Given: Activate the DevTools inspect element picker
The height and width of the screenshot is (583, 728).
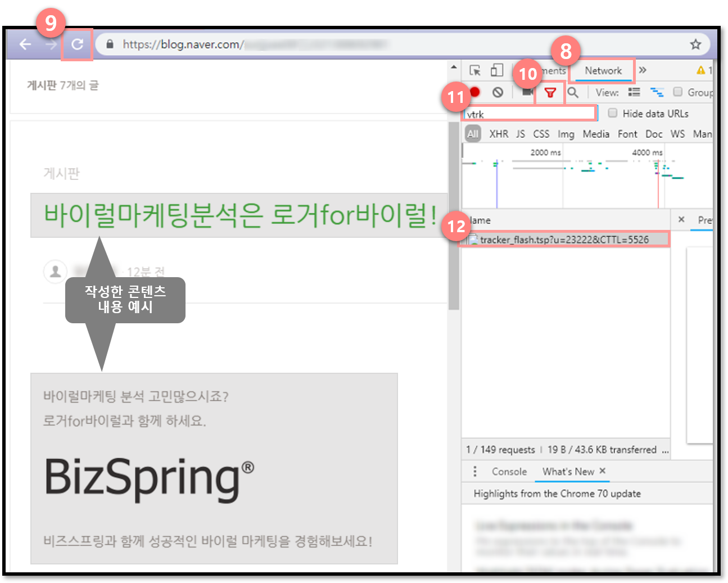Looking at the screenshot, I should (475, 70).
